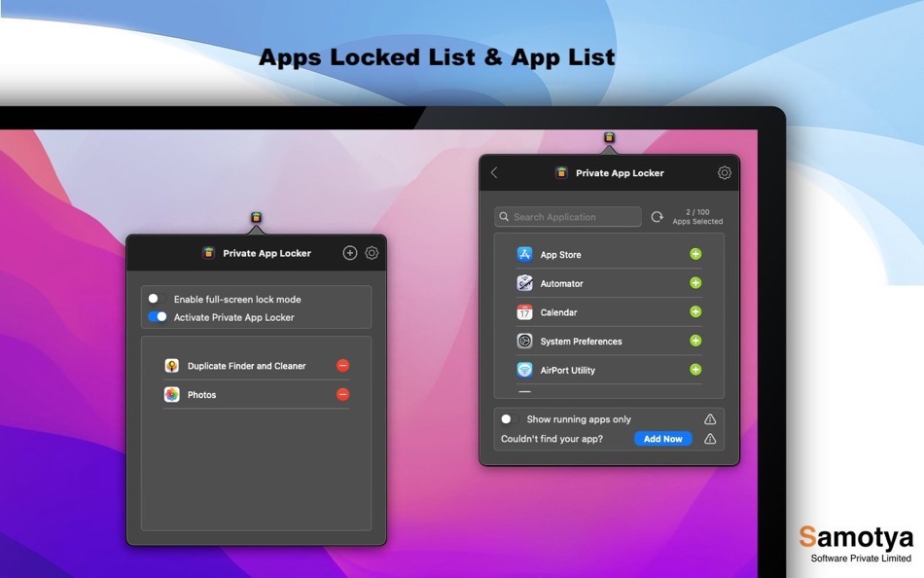Click warning icon next to Add Now

point(710,439)
